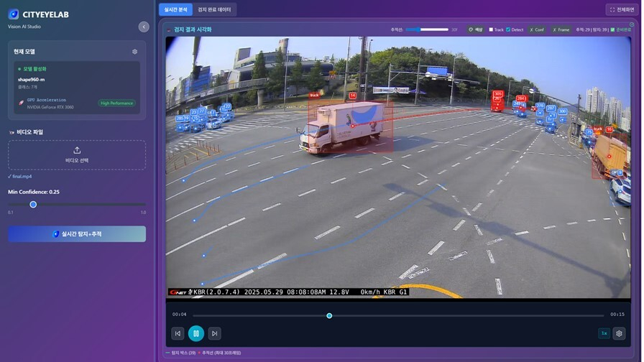The width and height of the screenshot is (644, 362).
Task: Click the 실시간 탐지+추적 button
Action: tap(77, 234)
